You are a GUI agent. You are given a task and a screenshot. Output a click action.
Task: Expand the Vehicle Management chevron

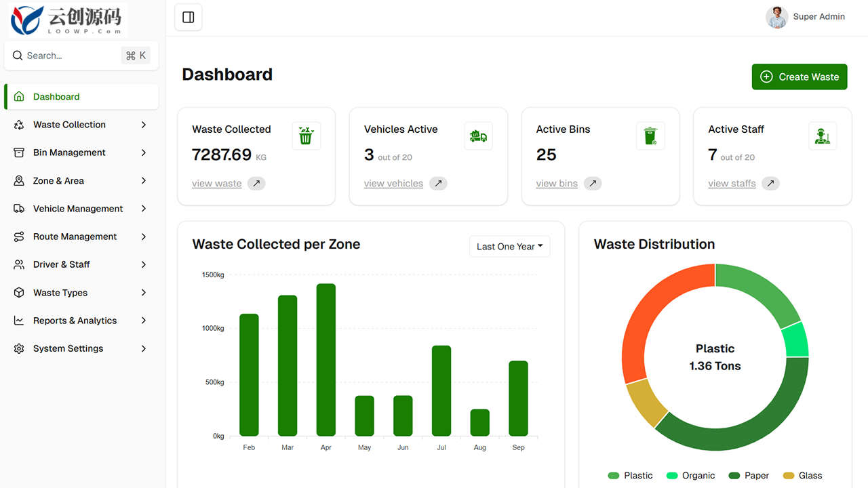tap(144, 209)
